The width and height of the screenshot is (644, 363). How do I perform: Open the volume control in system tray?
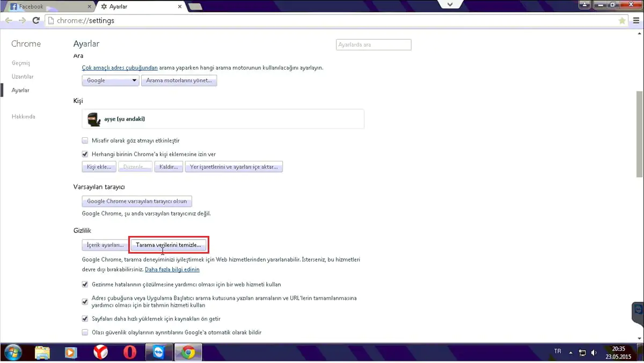[593, 352]
